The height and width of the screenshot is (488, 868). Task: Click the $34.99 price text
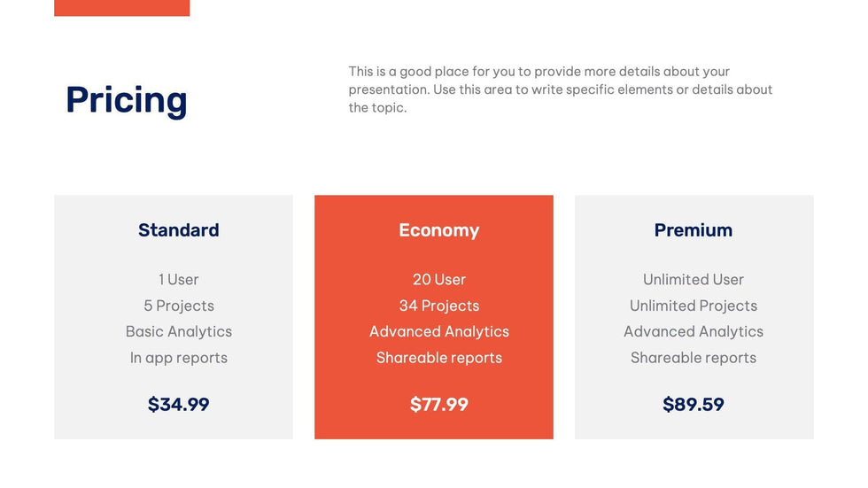click(178, 405)
